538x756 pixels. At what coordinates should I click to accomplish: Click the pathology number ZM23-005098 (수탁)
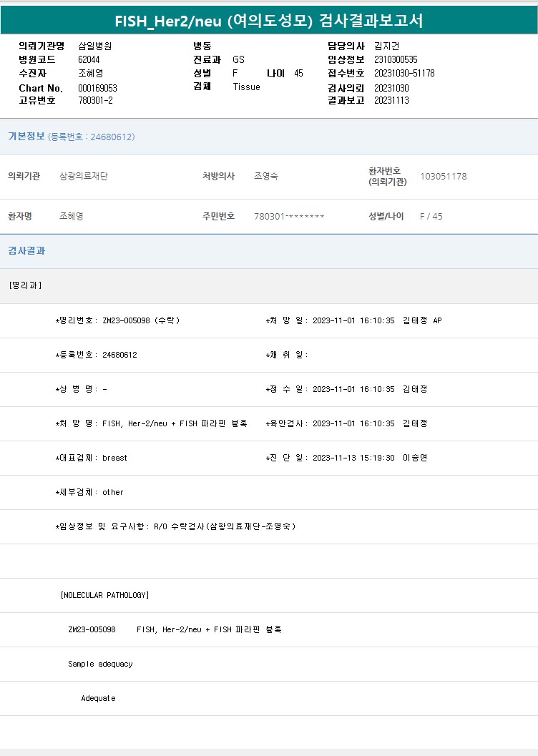click(140, 320)
